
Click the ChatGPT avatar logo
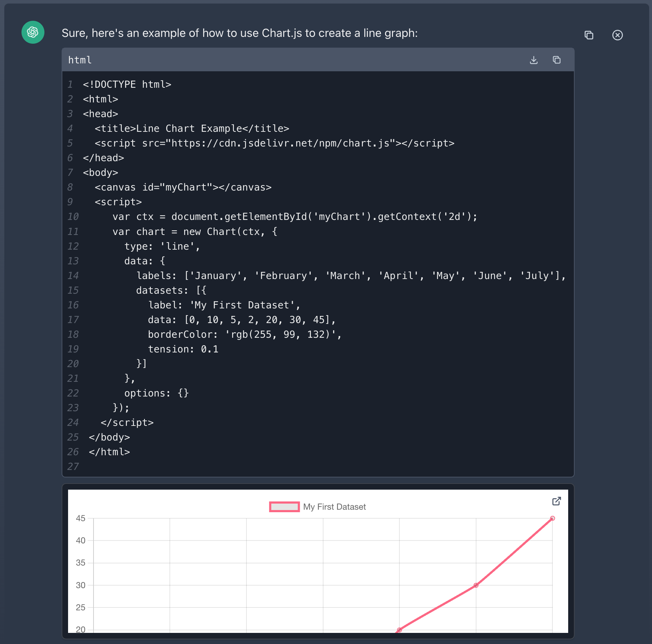click(33, 33)
